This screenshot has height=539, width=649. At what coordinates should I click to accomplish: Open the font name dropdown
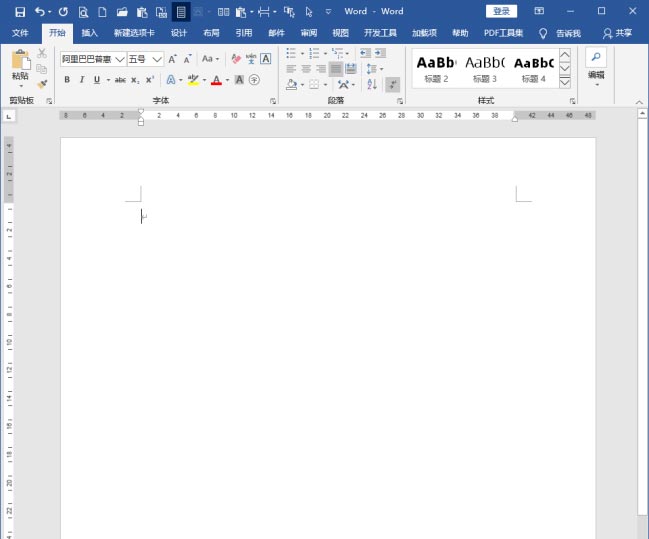click(119, 59)
